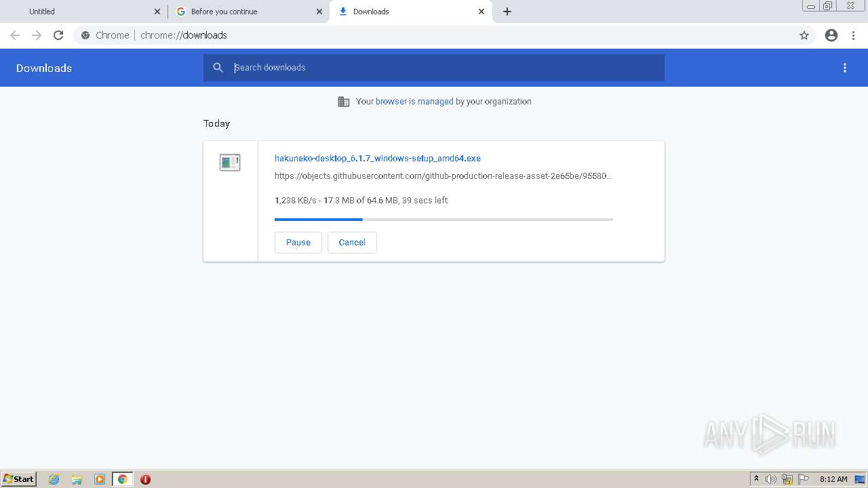Open the Action Center flag icon
This screenshot has height=488, width=868.
point(804,479)
